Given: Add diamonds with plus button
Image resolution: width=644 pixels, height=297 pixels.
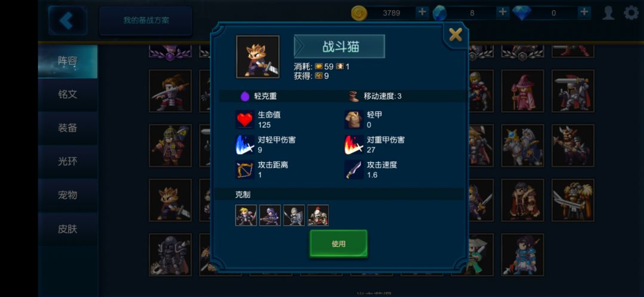Looking at the screenshot, I should click(584, 13).
